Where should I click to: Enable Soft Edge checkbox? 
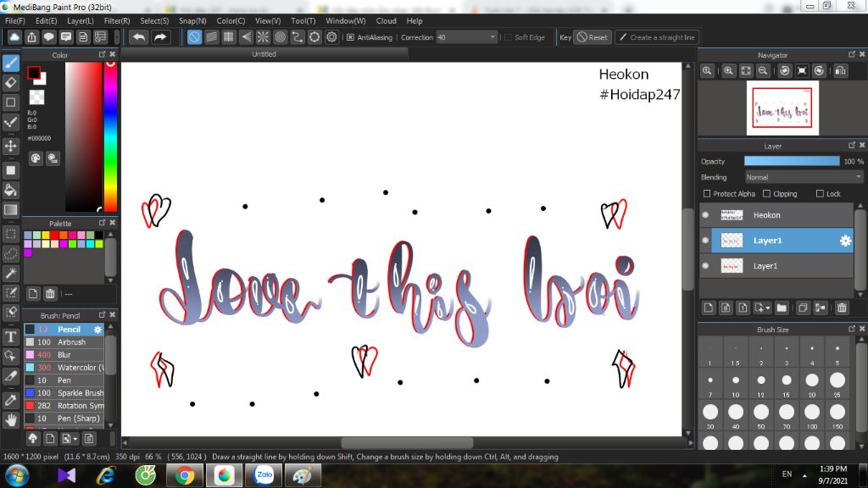[509, 37]
